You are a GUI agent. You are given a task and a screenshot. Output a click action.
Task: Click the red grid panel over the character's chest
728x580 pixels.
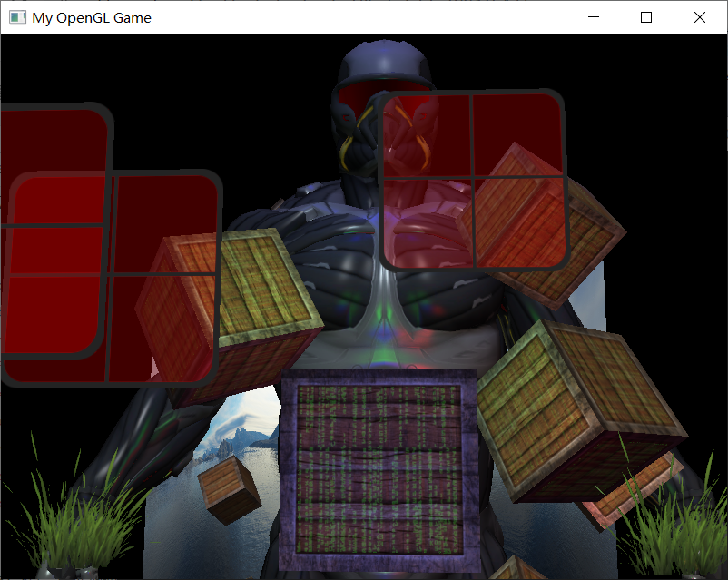click(472, 182)
